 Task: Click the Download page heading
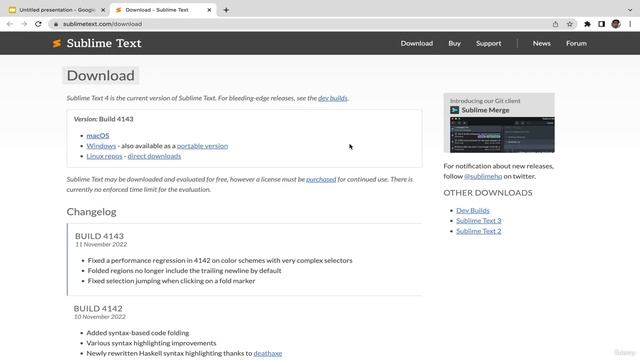pyautogui.click(x=100, y=76)
